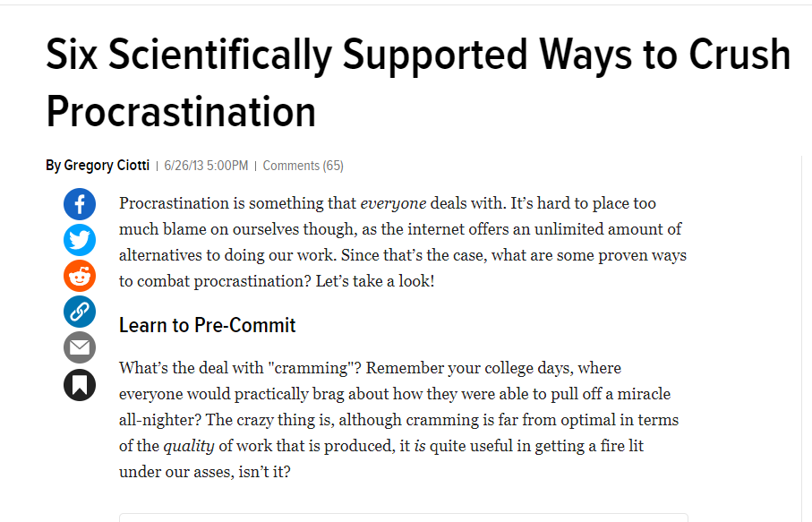Click the Six Scientifically Supported Ways headline
The width and height of the screenshot is (812, 522).
(x=418, y=83)
